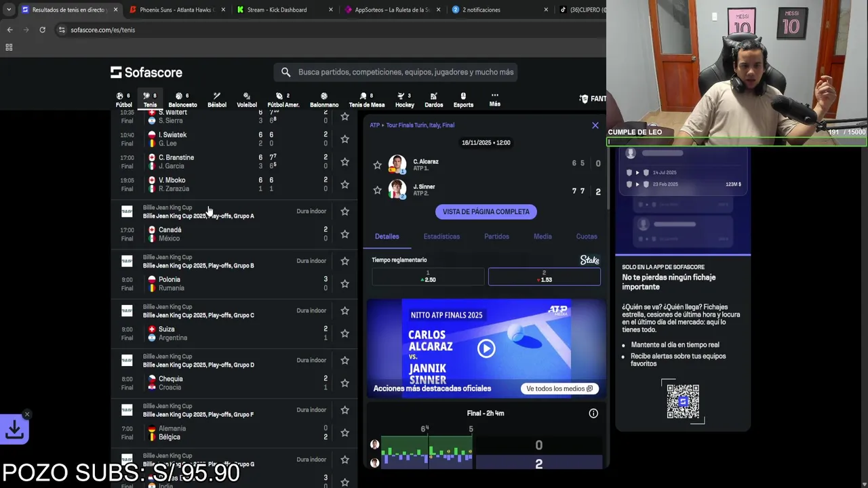The height and width of the screenshot is (488, 868).
Task: Reload the page with refresh button
Action: click(x=42, y=30)
